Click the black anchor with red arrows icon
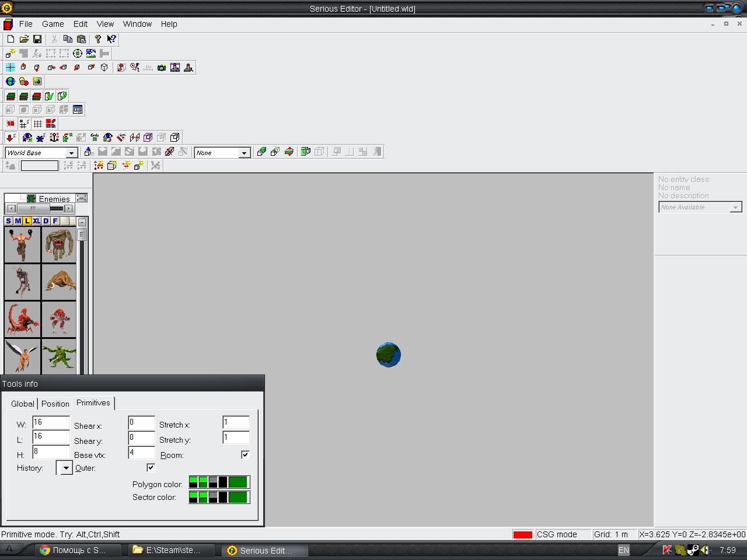 [54, 138]
